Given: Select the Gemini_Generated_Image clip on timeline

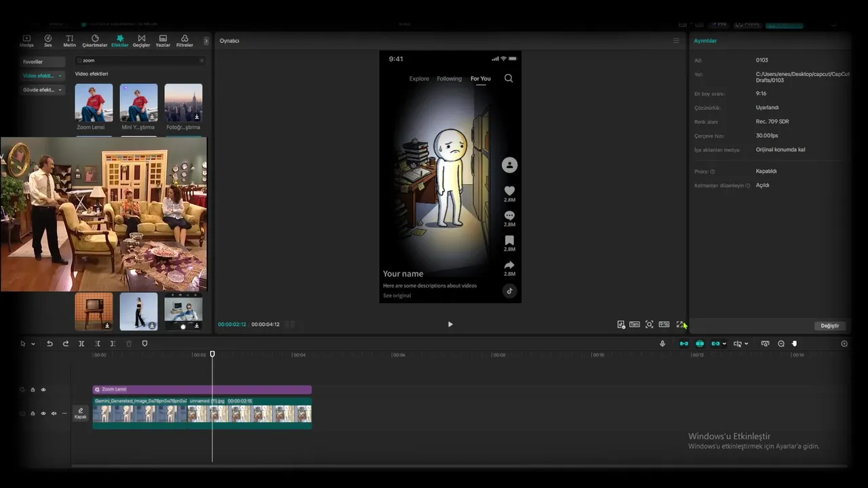Looking at the screenshot, I should [140, 413].
